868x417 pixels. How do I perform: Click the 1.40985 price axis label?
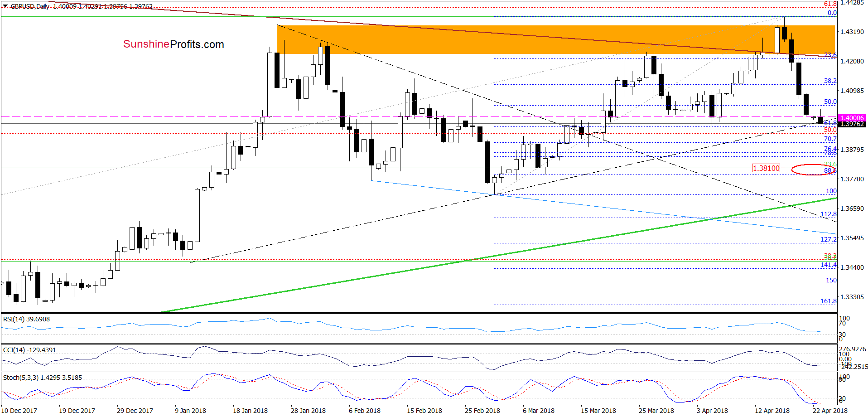click(x=852, y=91)
